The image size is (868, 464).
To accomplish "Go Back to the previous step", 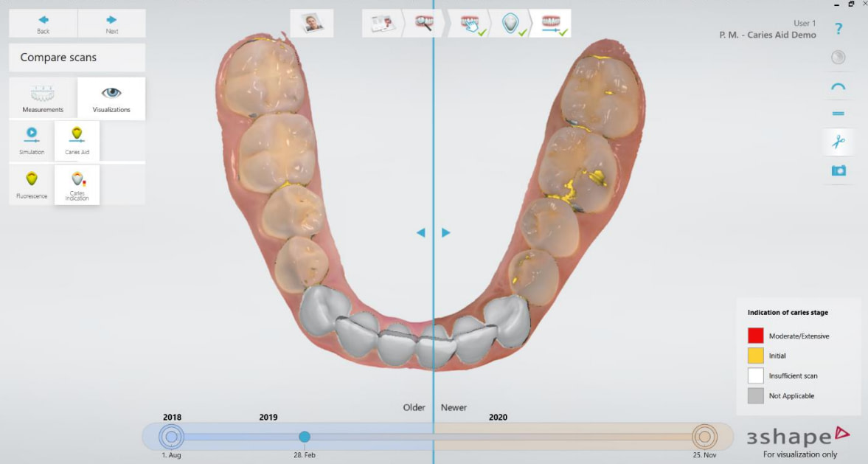I will coord(42,23).
